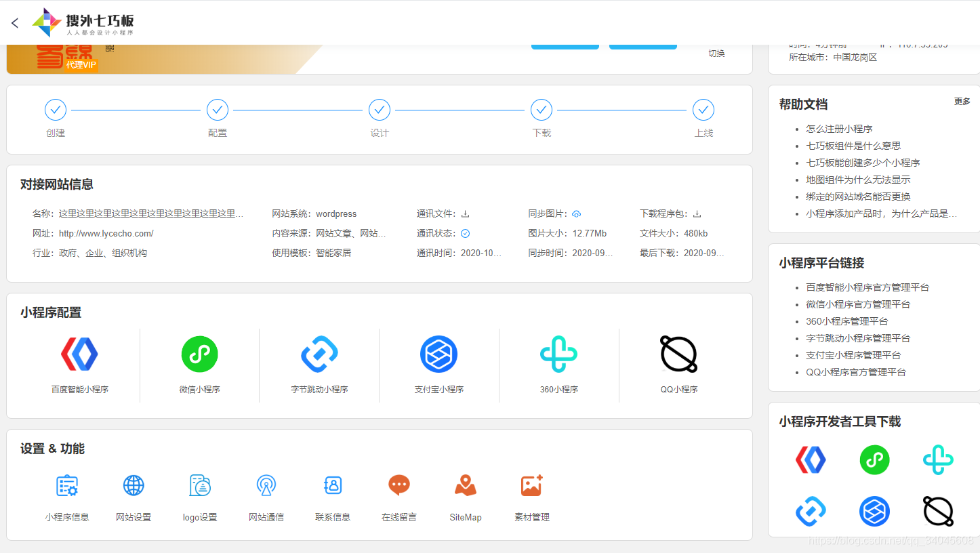This screenshot has width=980, height=553.
Task: Select the 上线 step circle
Action: pyautogui.click(x=703, y=109)
